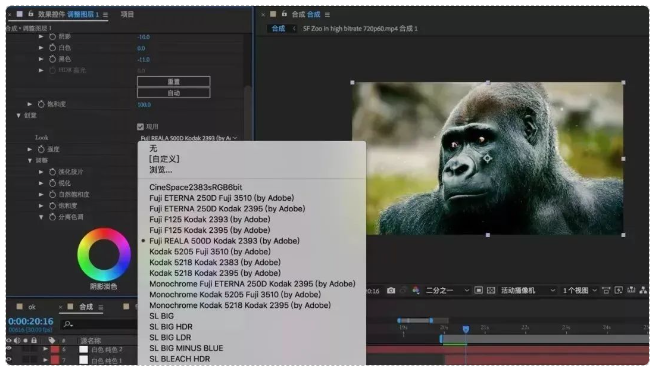This screenshot has height=370, width=656.
Task: Click red label swatch of layer 6
Action: point(55,349)
